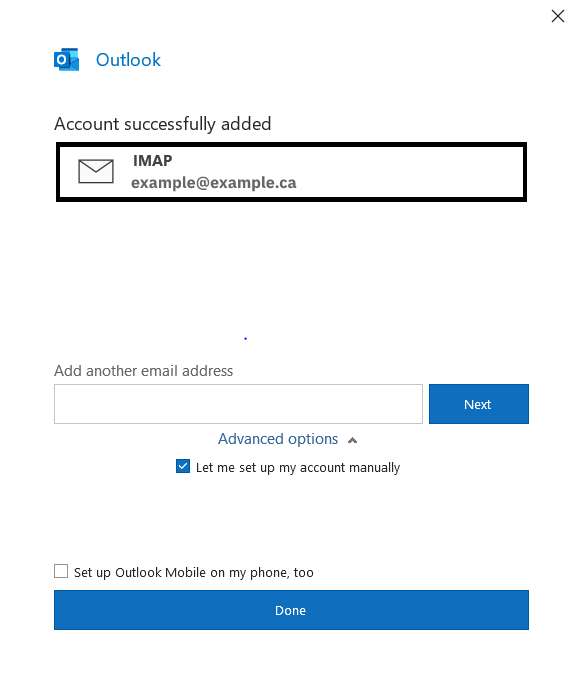This screenshot has height=680, width=582.
Task: Click the Outlook logo icon
Action: pos(66,59)
